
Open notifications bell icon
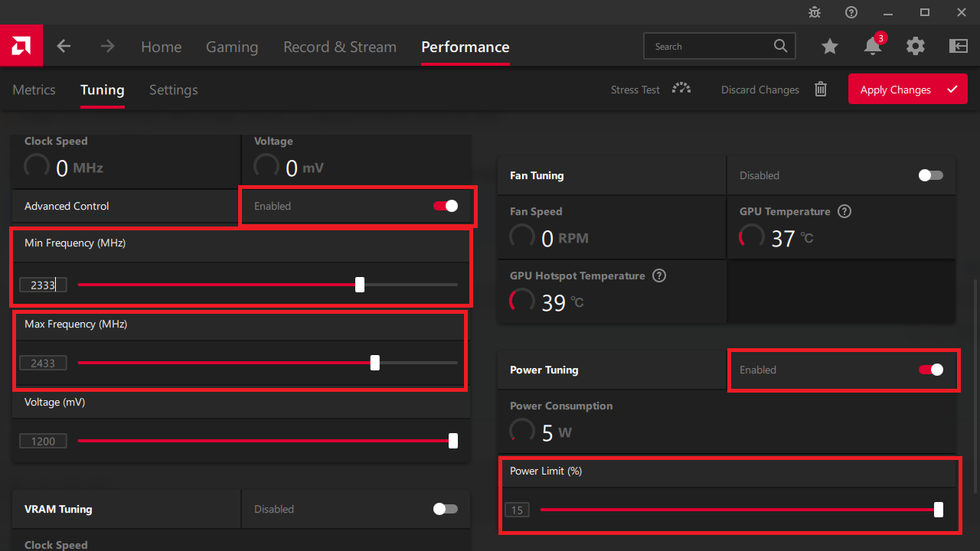click(873, 46)
